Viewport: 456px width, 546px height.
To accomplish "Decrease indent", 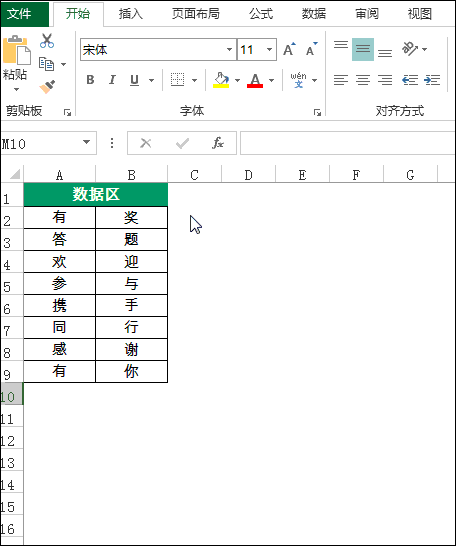I will coord(410,80).
